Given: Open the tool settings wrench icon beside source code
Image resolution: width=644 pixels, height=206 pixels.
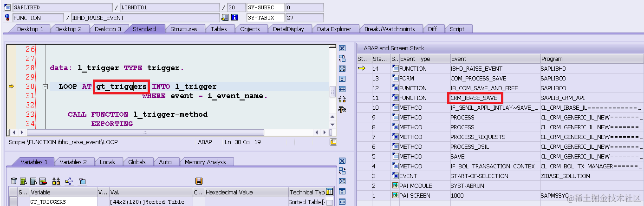Looking at the screenshot, I should (342, 110).
